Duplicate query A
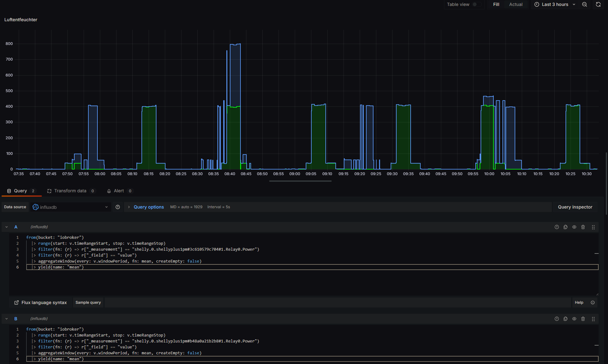Image resolution: width=608 pixels, height=364 pixels. [566, 227]
